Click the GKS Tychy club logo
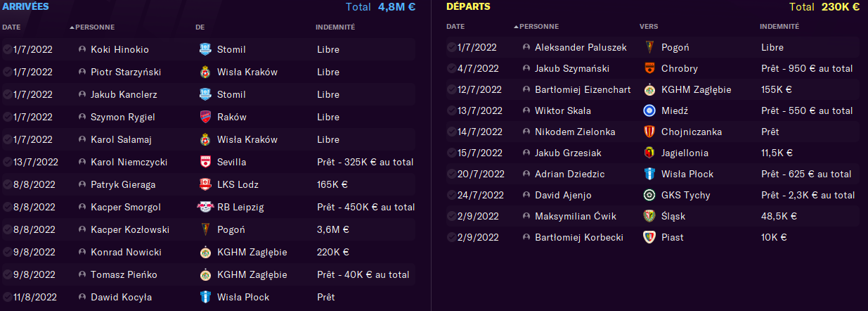The height and width of the screenshot is (311, 868). [649, 195]
